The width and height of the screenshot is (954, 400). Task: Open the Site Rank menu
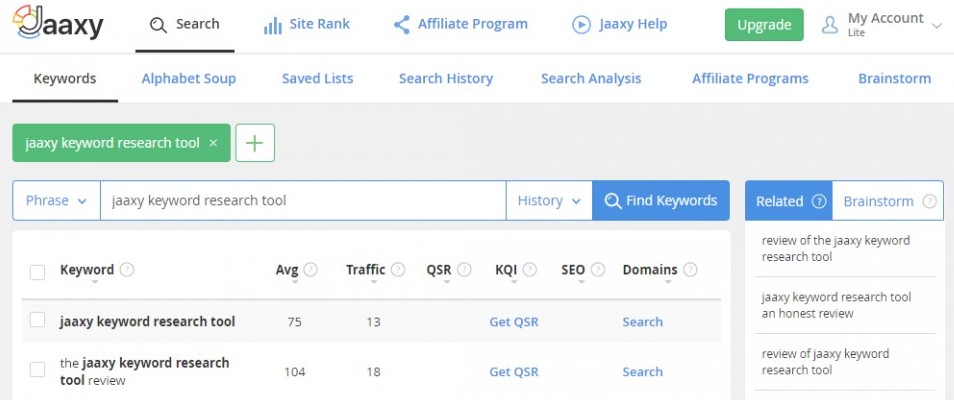click(x=307, y=25)
